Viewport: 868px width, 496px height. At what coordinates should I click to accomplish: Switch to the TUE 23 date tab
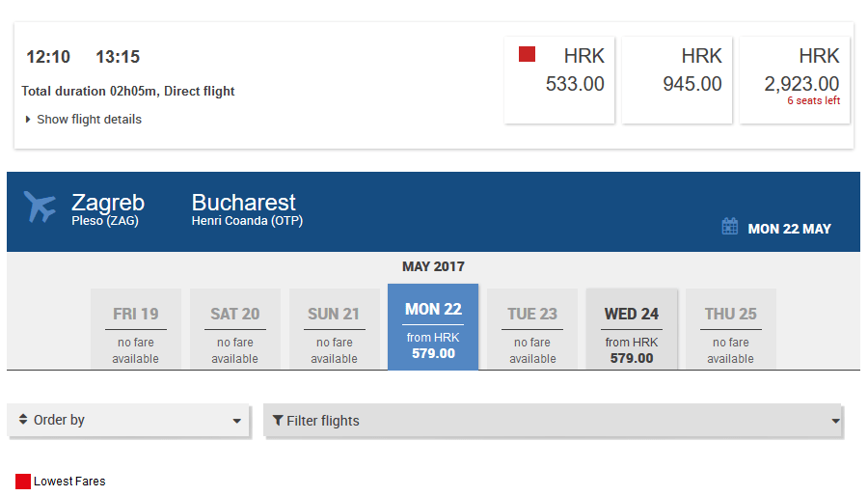pos(532,329)
